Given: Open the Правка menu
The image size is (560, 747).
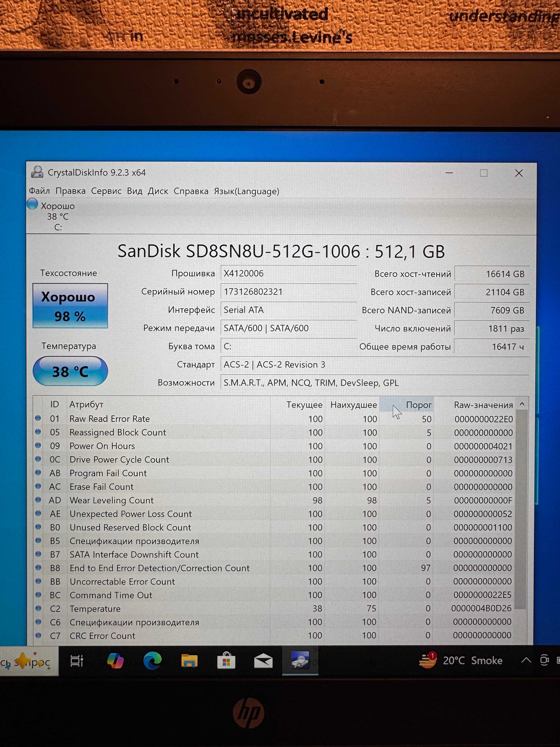Looking at the screenshot, I should click(x=70, y=191).
